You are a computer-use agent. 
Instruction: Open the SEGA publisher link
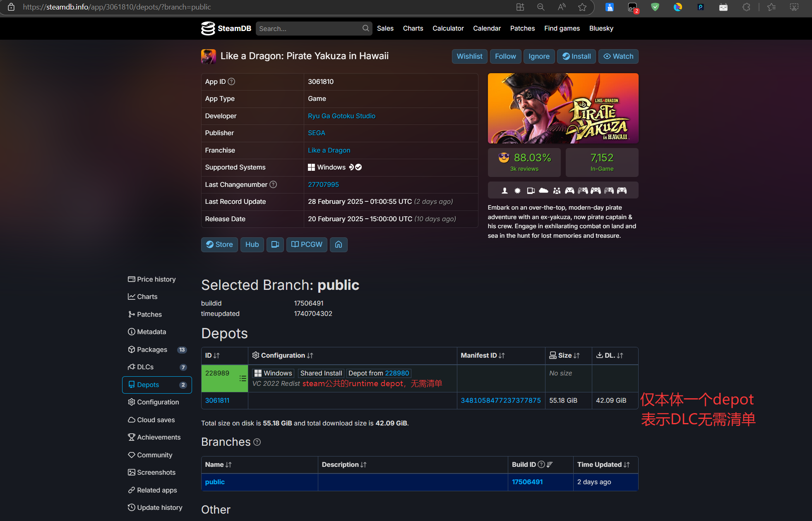317,133
